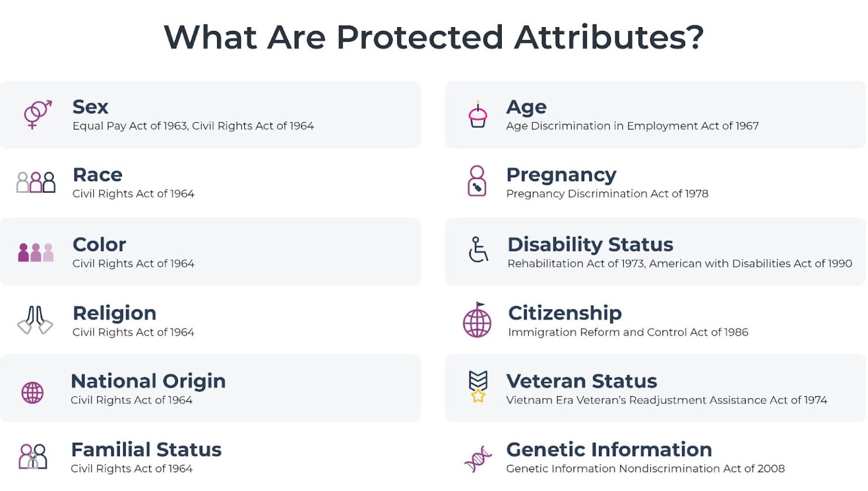
Task: Click the pregnant person icon
Action: click(x=477, y=181)
